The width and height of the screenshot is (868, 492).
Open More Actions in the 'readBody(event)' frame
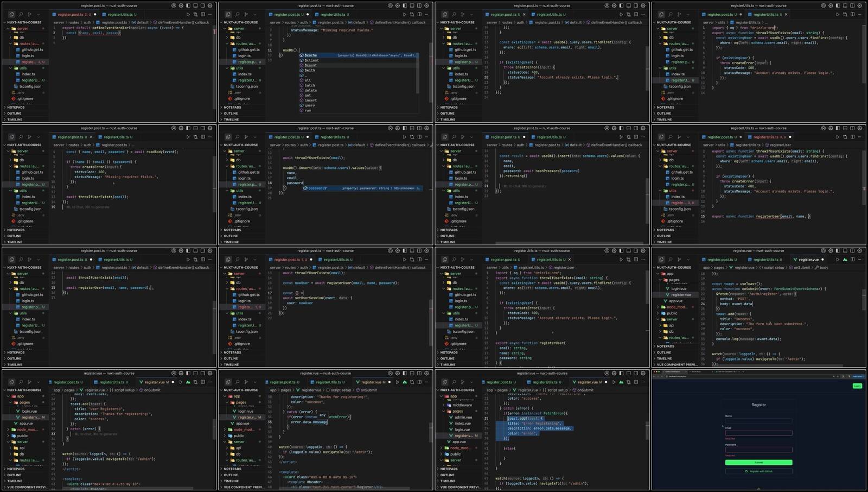[x=210, y=137]
